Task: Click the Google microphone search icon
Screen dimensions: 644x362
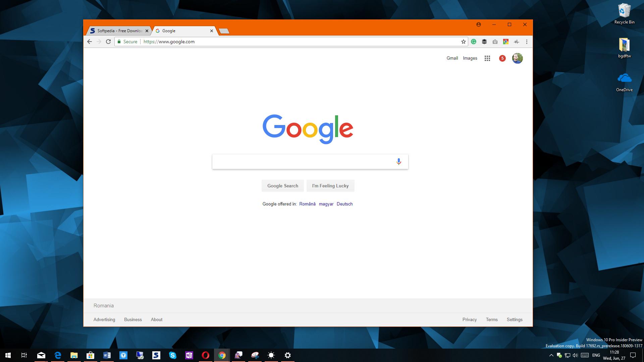Action: 398,161
